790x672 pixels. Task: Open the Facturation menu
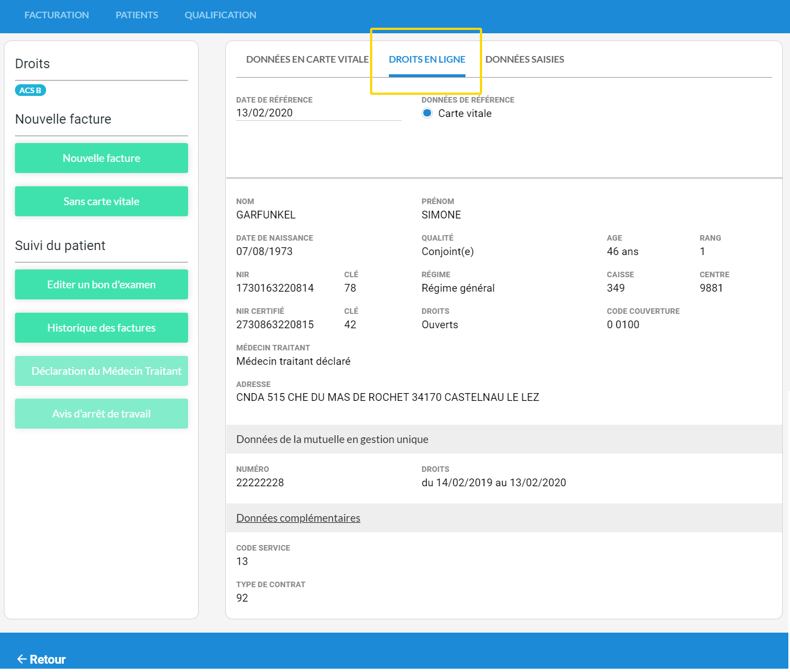point(57,15)
